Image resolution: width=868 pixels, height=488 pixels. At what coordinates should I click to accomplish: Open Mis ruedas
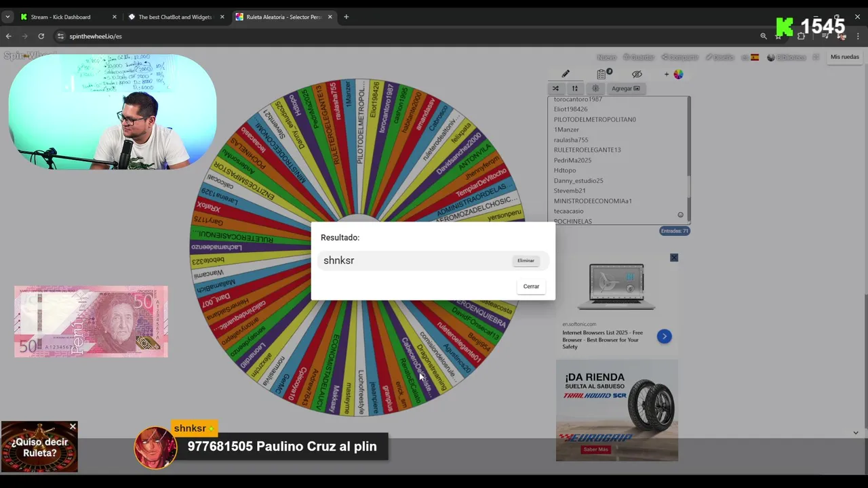(x=845, y=57)
